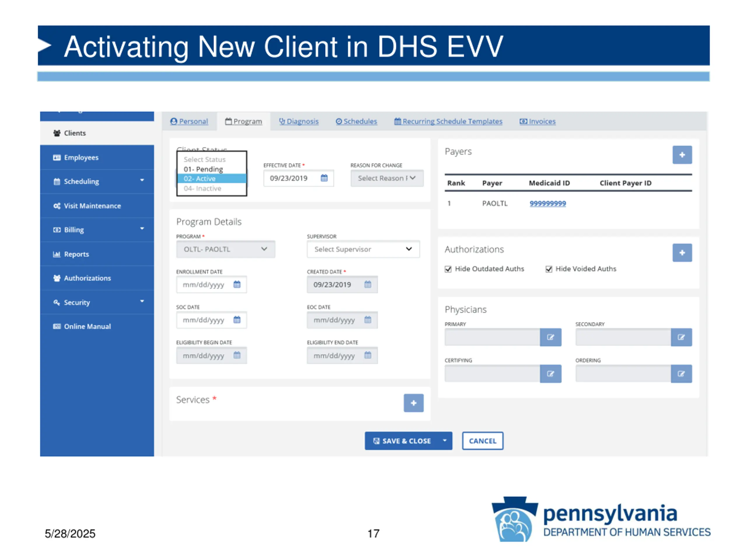The image size is (747, 560).
Task: Click the Clients people icon
Action: (57, 133)
